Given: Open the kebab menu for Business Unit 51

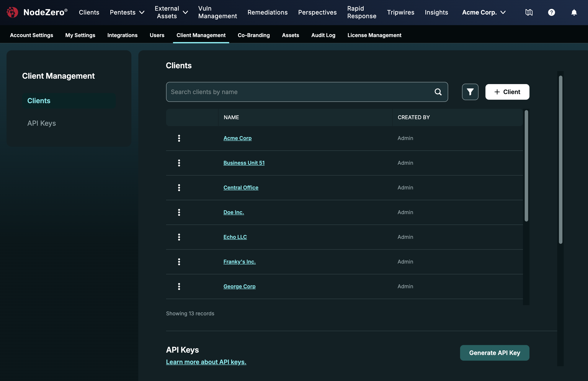Looking at the screenshot, I should pyautogui.click(x=179, y=163).
